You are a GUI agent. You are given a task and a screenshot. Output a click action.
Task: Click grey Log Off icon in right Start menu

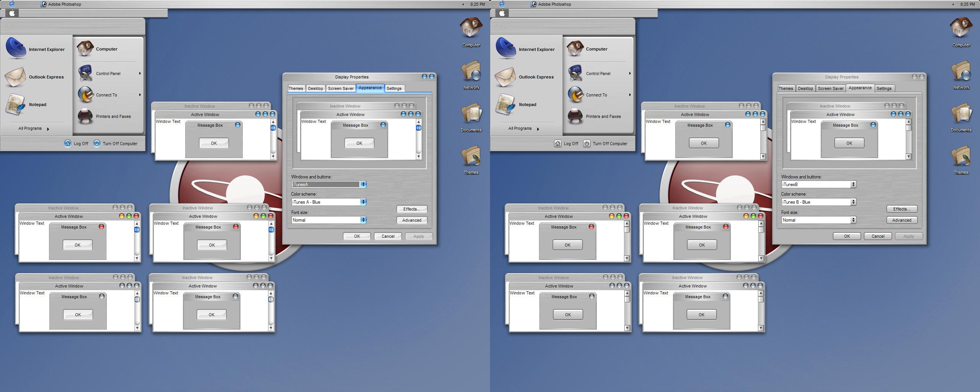(x=558, y=143)
